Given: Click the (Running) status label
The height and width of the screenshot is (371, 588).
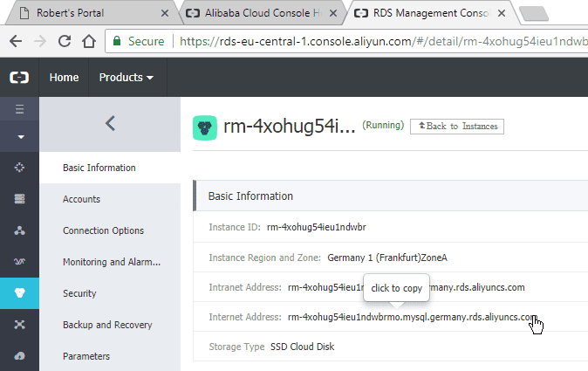Looking at the screenshot, I should pyautogui.click(x=383, y=126).
